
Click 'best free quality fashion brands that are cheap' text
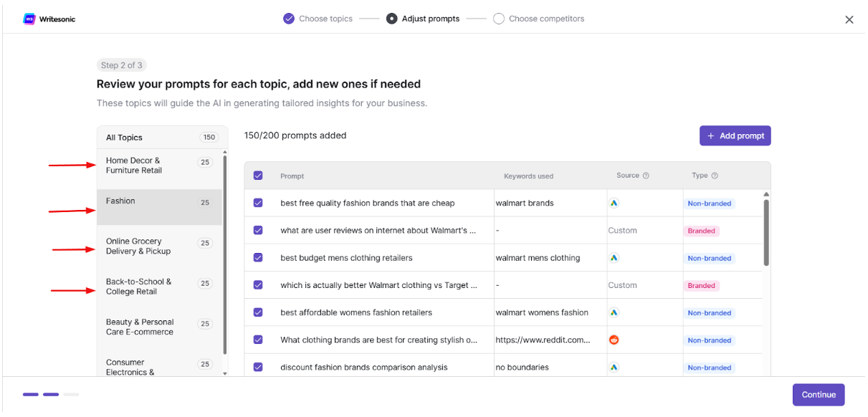pyautogui.click(x=368, y=203)
